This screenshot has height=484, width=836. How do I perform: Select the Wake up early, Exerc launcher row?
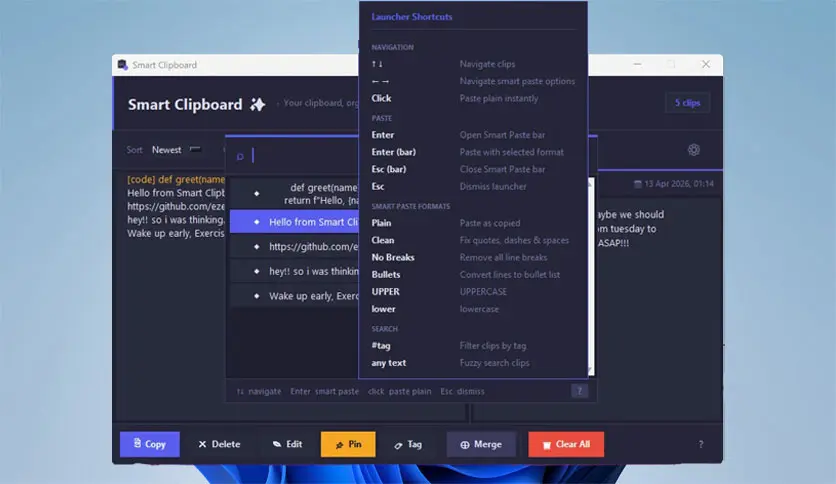click(294, 296)
